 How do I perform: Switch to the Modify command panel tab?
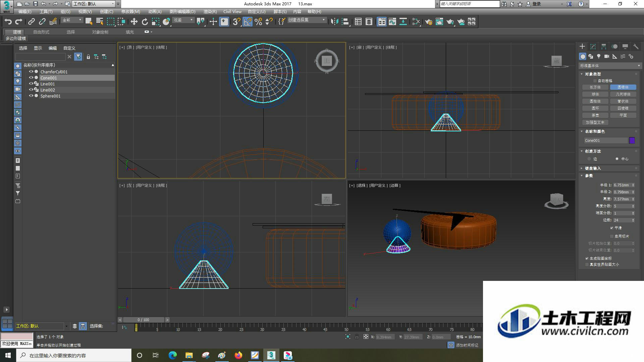click(x=593, y=47)
